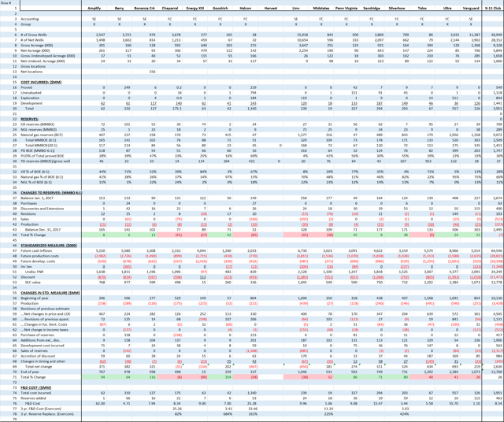The height and width of the screenshot is (422, 504).
Task: Click the 'Group' row label
Action: [x=26, y=24]
